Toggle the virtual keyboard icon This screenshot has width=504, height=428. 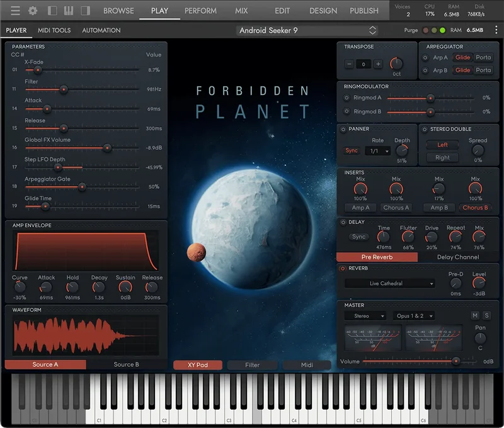[x=69, y=11]
